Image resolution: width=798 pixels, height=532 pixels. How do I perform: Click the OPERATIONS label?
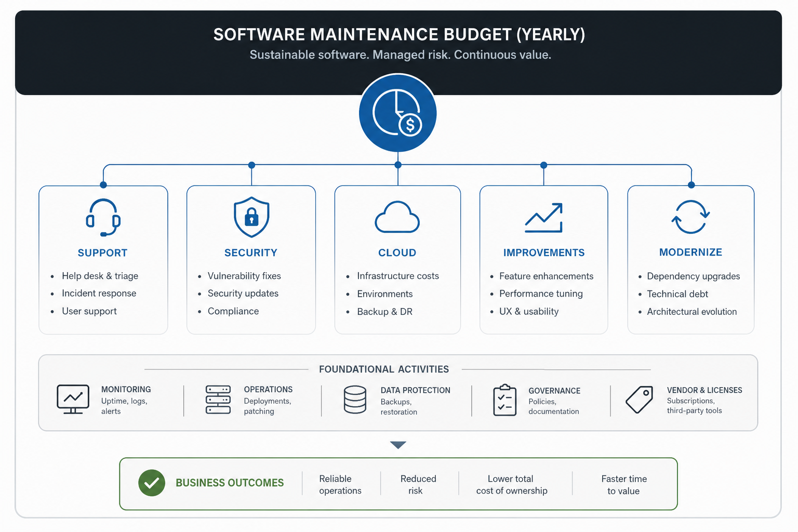268,390
